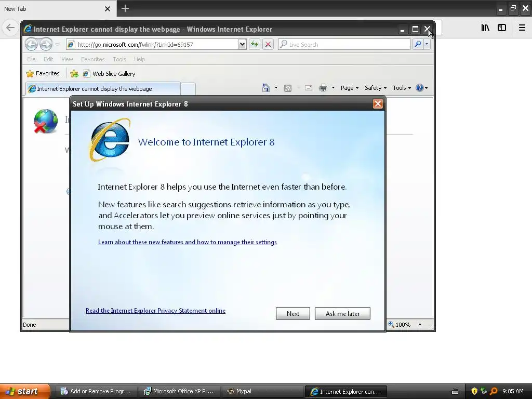Open the Favorites menu in menu bar
Image resolution: width=532 pixels, height=399 pixels.
92,59
